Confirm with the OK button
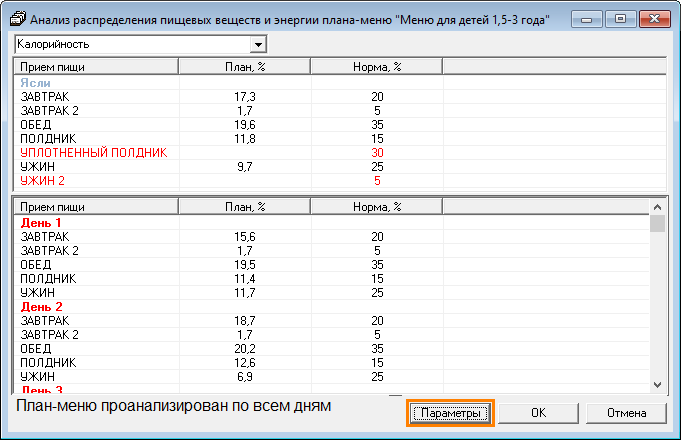The image size is (681, 440). pos(538,413)
